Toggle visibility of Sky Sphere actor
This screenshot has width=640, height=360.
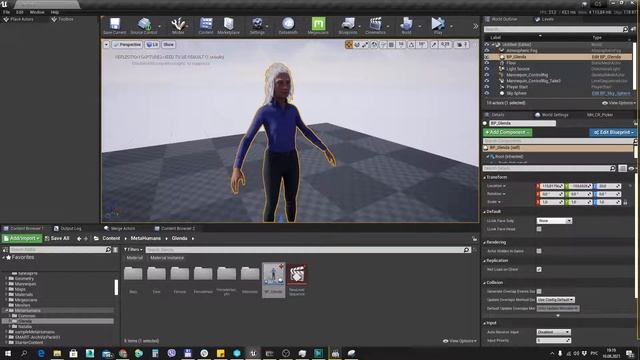487,93
